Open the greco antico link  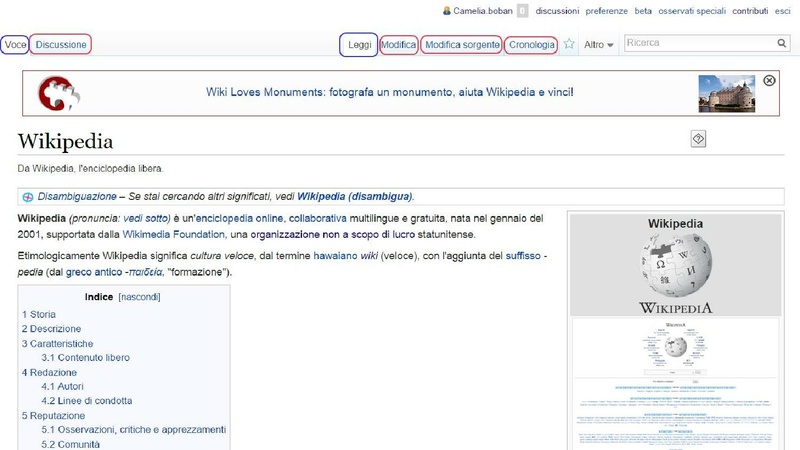tap(94, 272)
